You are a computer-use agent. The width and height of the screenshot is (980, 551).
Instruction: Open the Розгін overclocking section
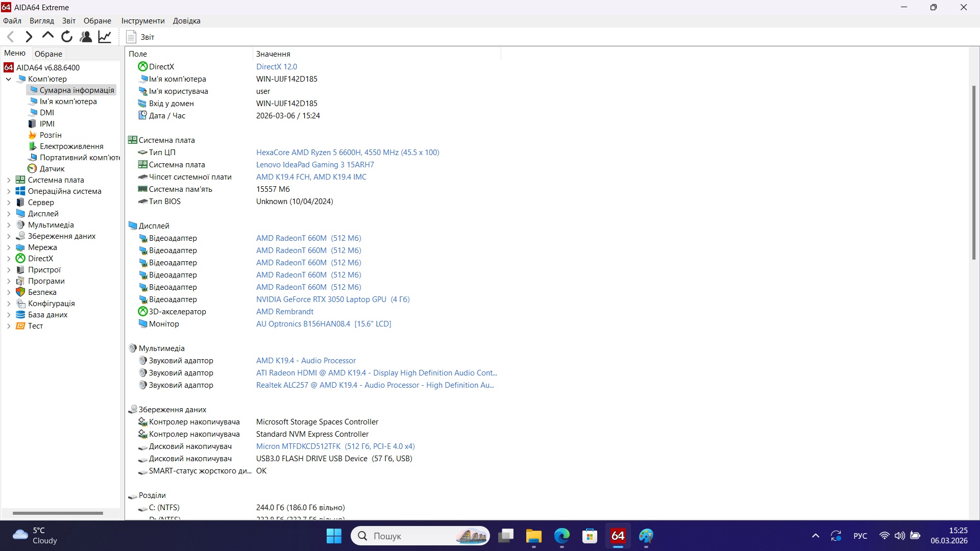tap(50, 135)
